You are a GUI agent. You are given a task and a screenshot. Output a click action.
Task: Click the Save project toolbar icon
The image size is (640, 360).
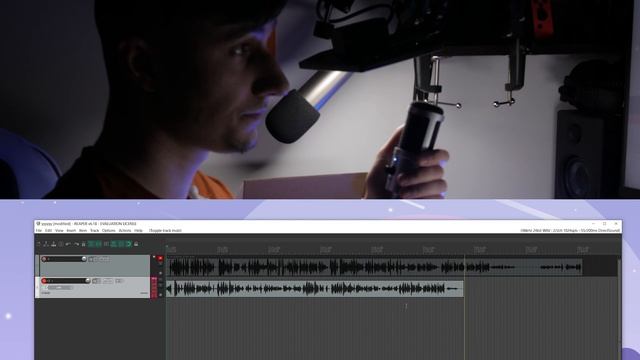tap(53, 244)
